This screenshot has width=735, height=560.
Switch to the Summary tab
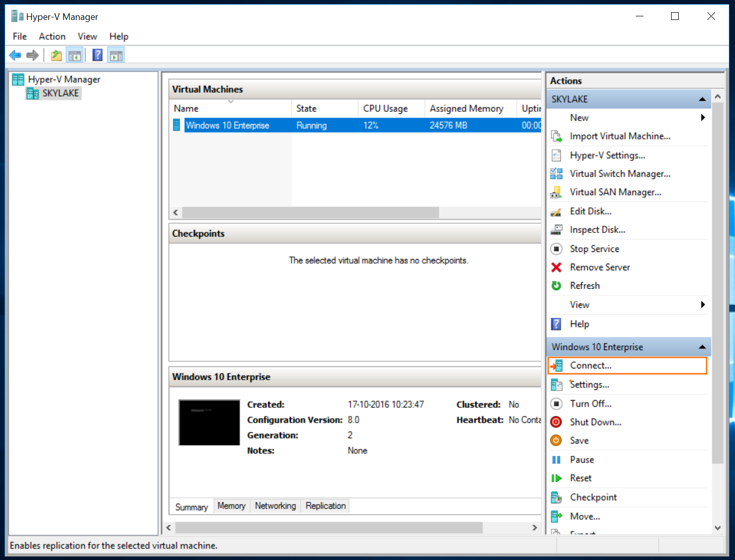point(192,507)
